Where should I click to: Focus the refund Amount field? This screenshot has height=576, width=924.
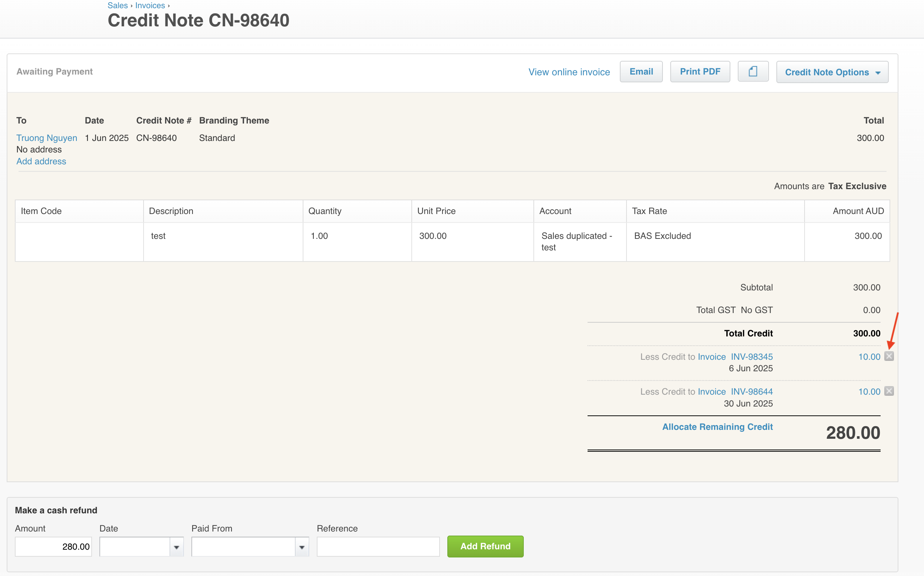click(53, 547)
